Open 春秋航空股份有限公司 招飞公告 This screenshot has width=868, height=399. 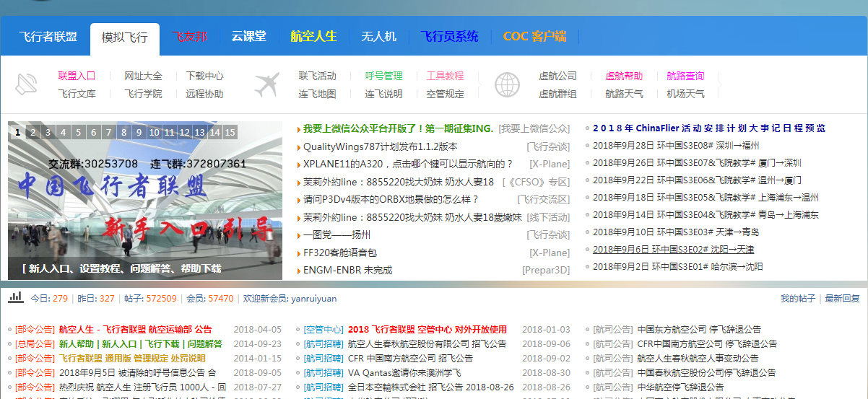click(x=428, y=343)
